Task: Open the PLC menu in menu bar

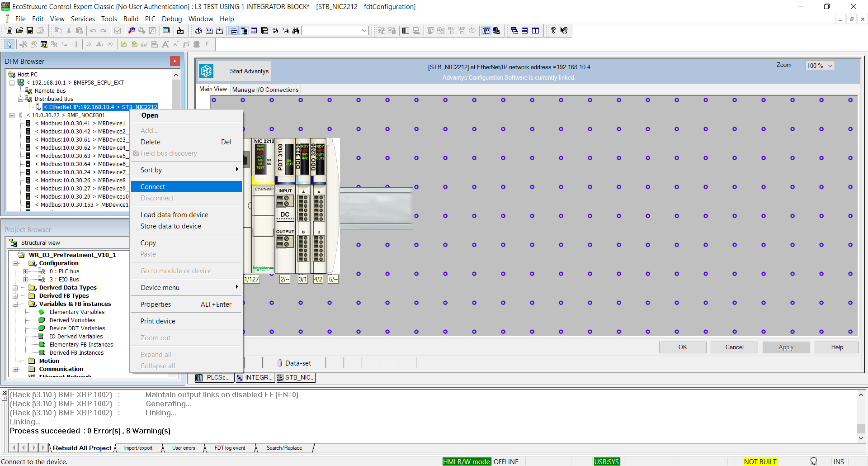Action: click(x=150, y=19)
